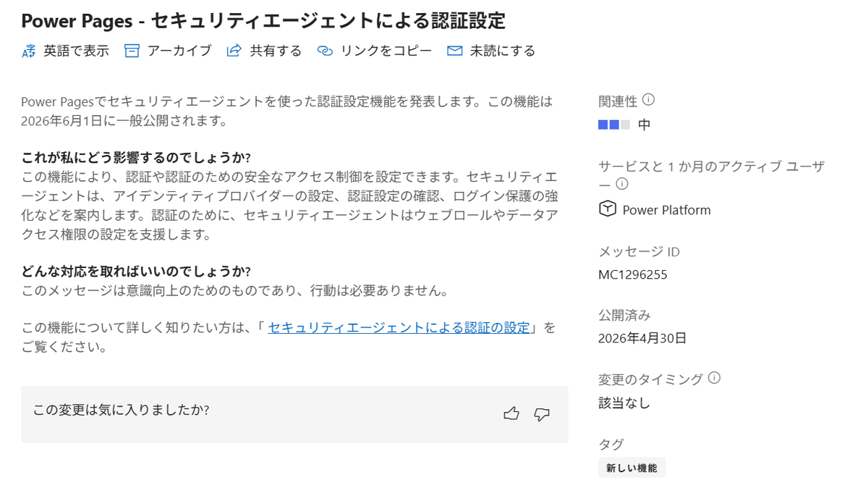Open セキュリティエージェントによる認証の設定 link
Image resolution: width=868 pixels, height=488 pixels.
point(399,328)
